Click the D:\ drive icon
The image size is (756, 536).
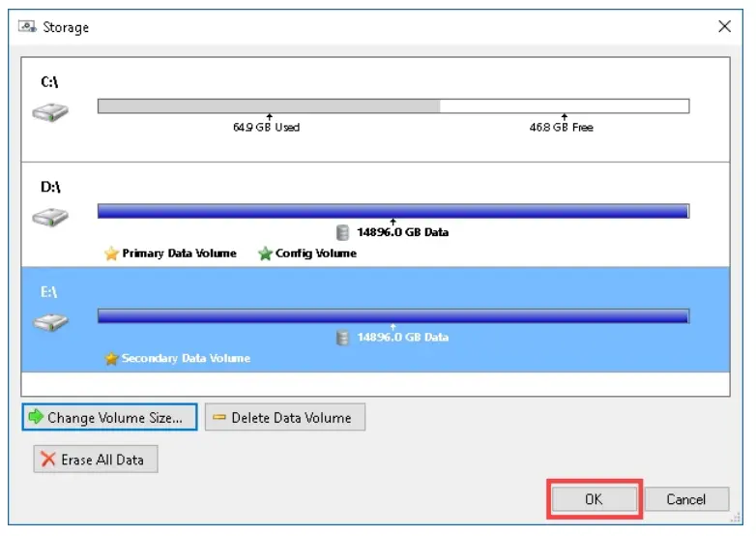[50, 217]
